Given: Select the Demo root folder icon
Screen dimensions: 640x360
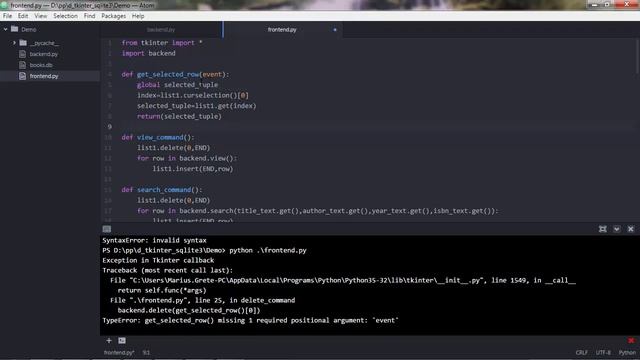Looking at the screenshot, I should (x=15, y=29).
